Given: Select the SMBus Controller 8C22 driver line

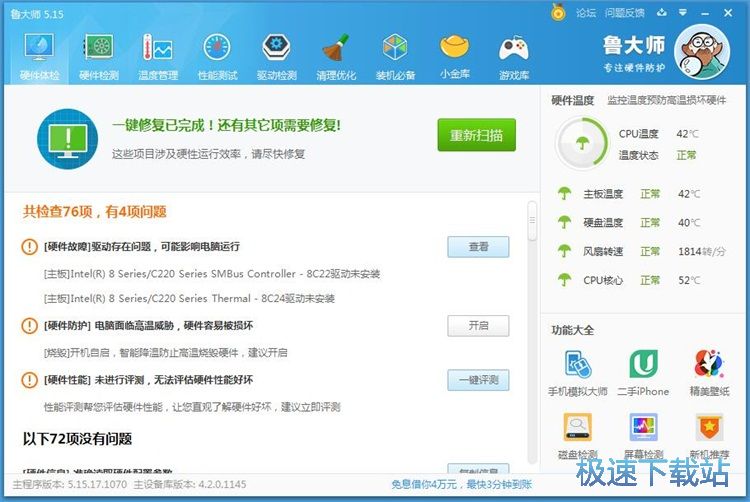Looking at the screenshot, I should pos(212,274).
